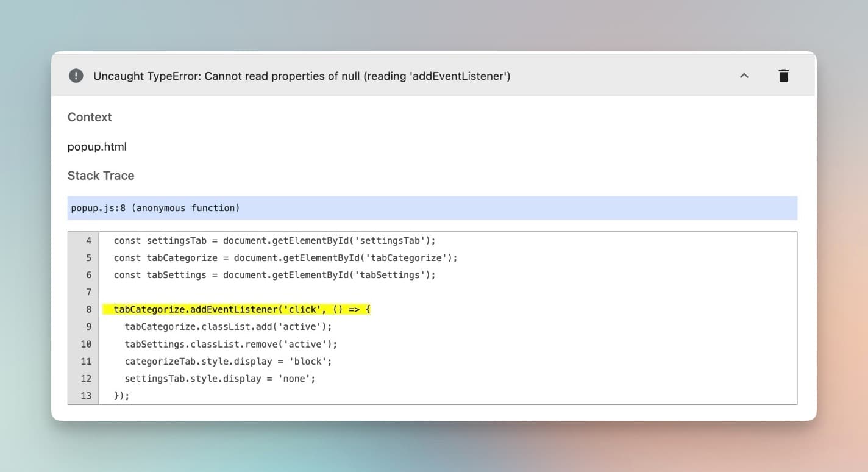Click the error alert exclamation icon

coord(76,76)
